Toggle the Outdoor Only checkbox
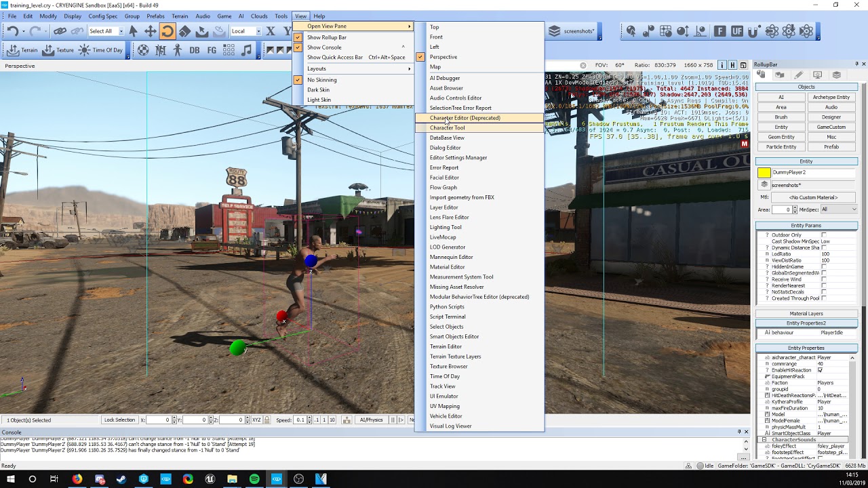 pos(824,235)
